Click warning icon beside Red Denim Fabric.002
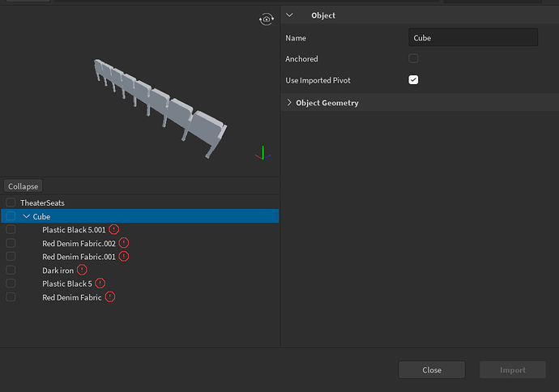This screenshot has height=392, width=559. [x=124, y=243]
